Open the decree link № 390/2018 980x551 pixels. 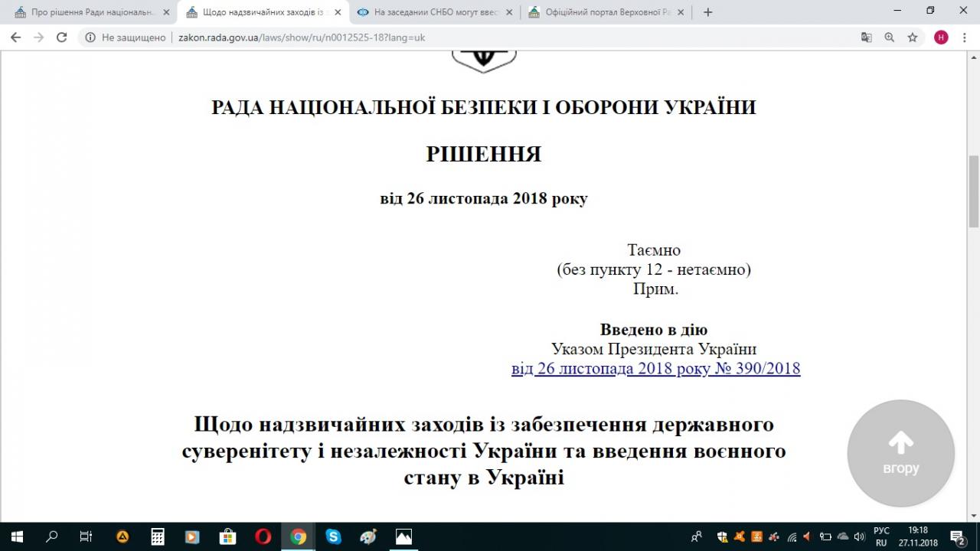coord(655,369)
